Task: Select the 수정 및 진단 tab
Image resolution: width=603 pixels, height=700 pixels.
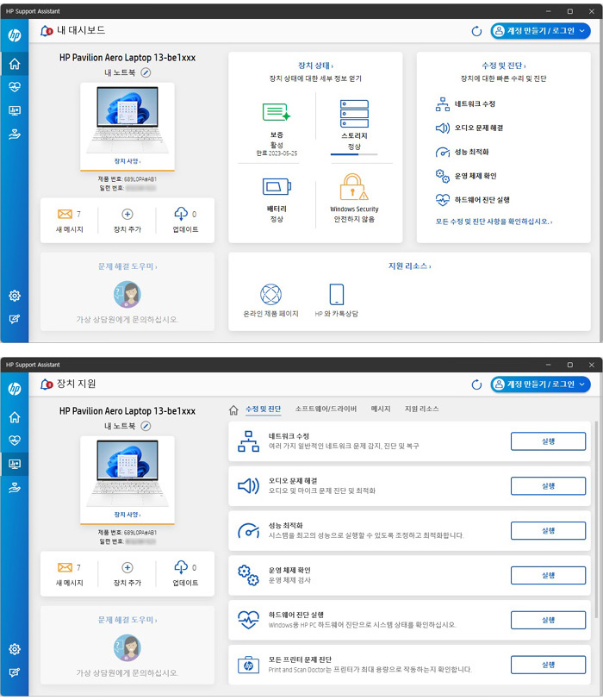Action: (263, 409)
